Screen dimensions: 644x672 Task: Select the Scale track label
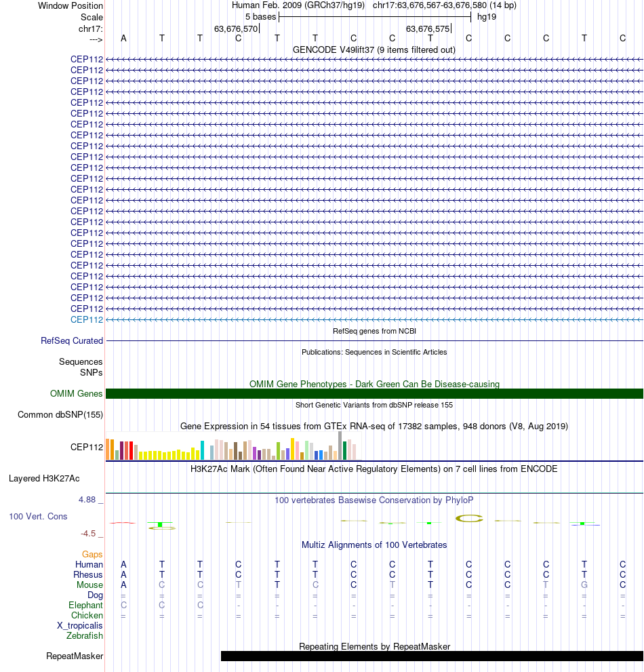(x=92, y=17)
